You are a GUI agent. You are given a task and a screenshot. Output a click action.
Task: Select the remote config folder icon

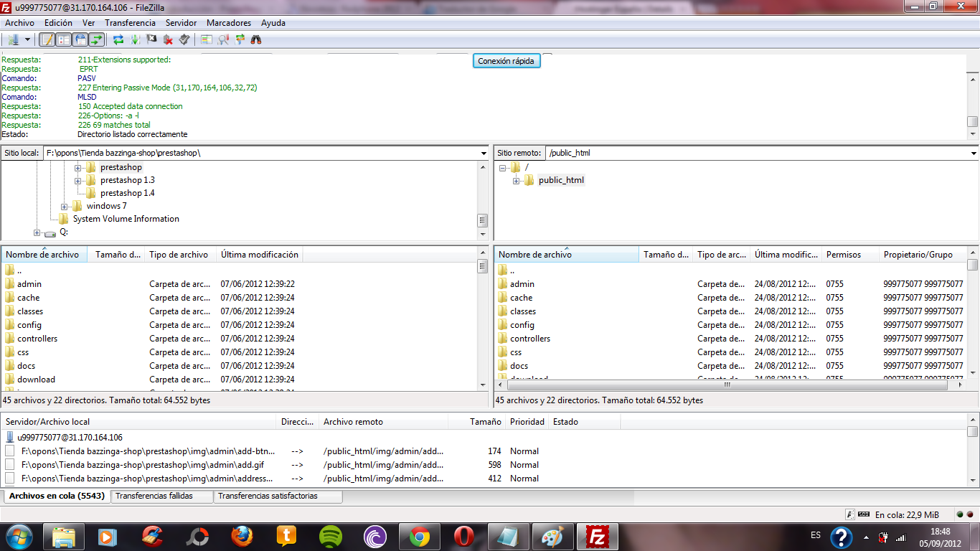point(502,324)
